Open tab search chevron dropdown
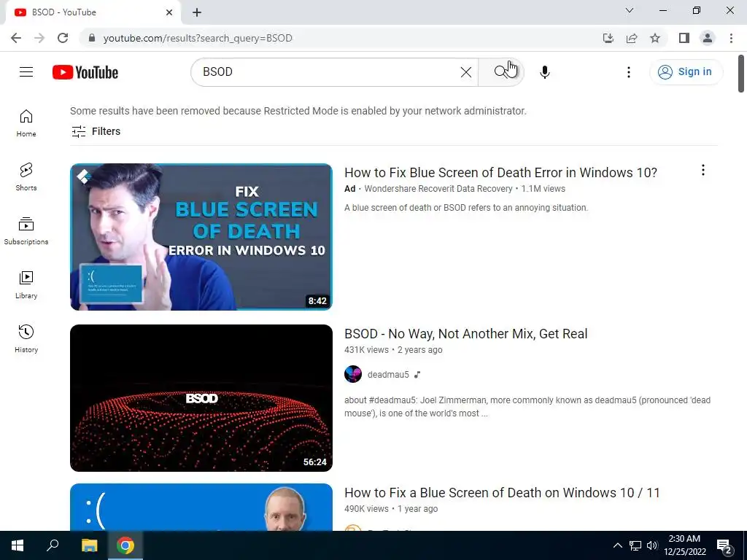Viewport: 747px width, 560px height. [x=630, y=10]
